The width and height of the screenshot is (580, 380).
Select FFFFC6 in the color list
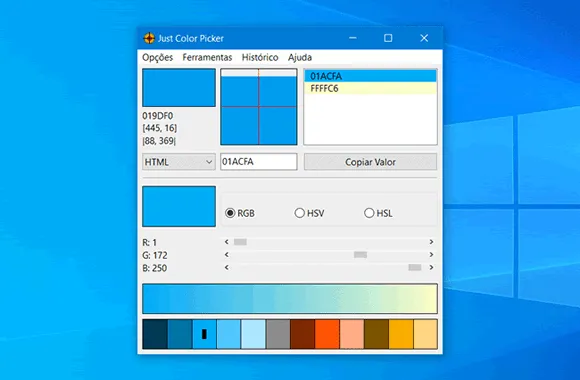pos(370,88)
